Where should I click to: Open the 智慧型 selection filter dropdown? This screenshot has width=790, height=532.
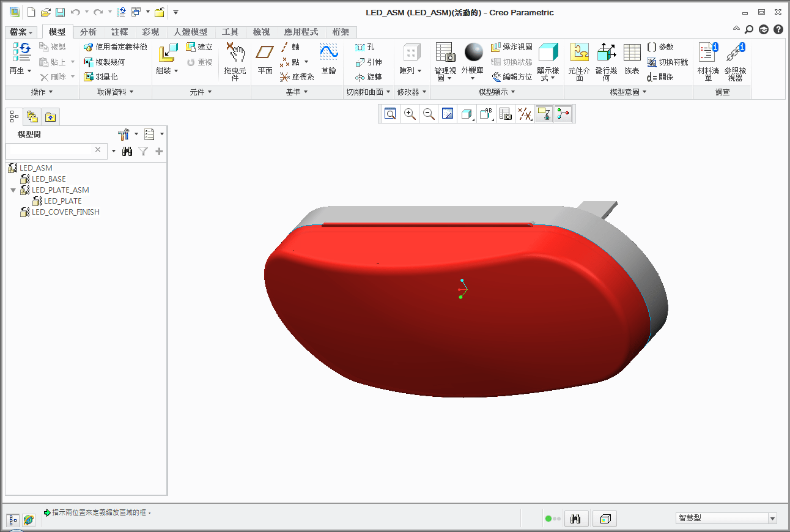coord(772,519)
